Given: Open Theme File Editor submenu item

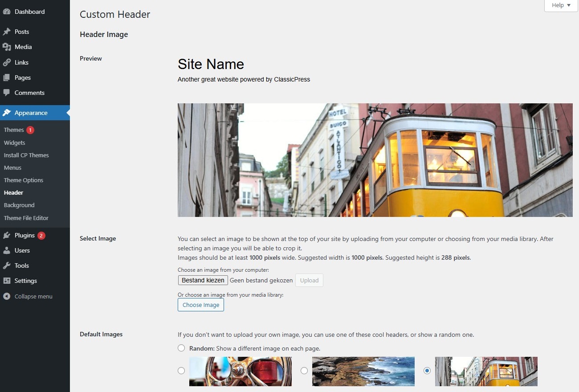Looking at the screenshot, I should point(26,218).
